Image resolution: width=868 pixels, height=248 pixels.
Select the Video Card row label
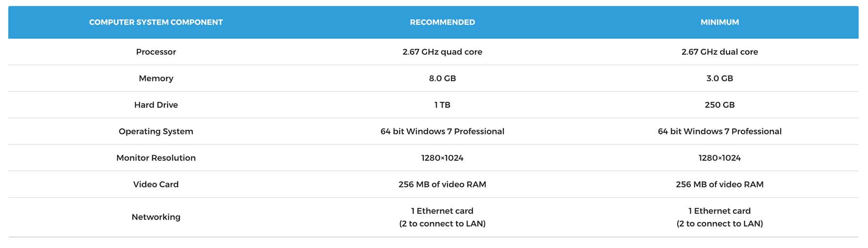point(155,185)
